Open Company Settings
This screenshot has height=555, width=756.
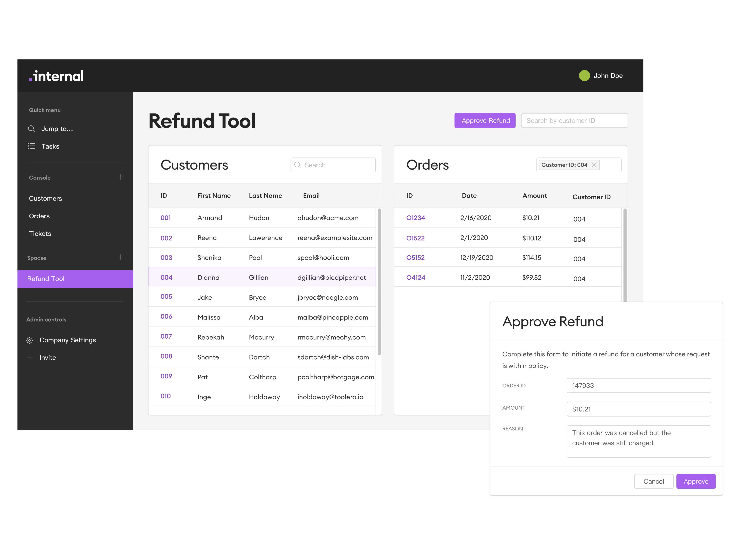point(68,340)
